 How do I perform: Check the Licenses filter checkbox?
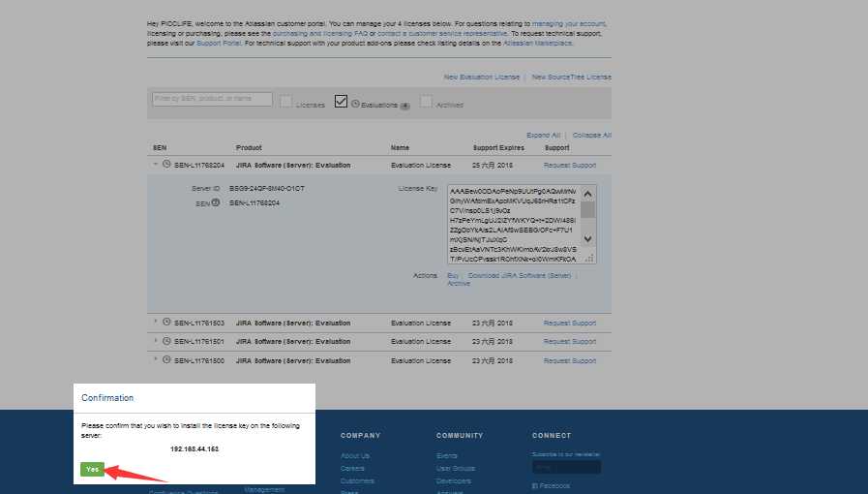pos(285,102)
